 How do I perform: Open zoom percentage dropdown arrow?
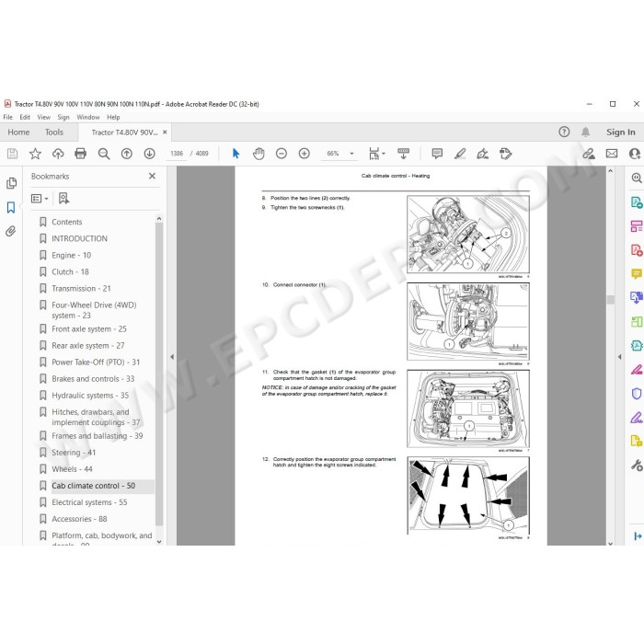coord(351,154)
